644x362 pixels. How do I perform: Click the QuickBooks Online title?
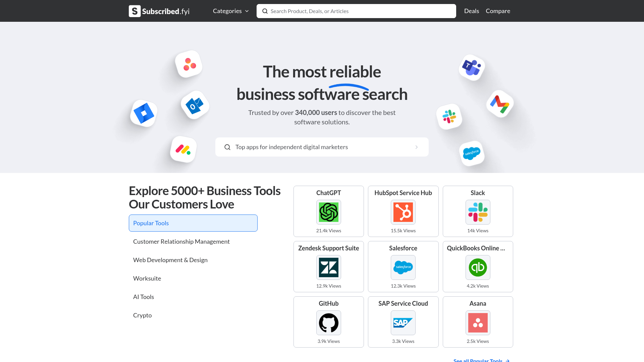476,248
